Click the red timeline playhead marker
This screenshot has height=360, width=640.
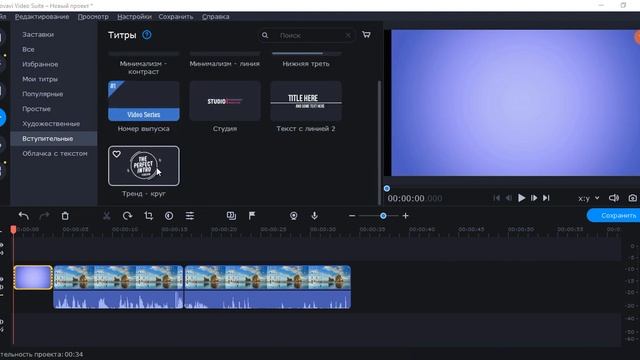(13, 230)
